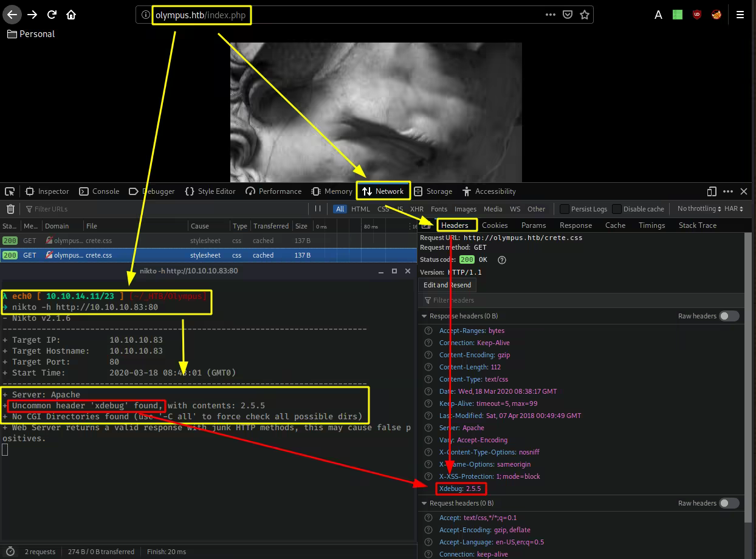756x559 pixels.
Task: Open the Cookies tab in request details
Action: coord(495,225)
